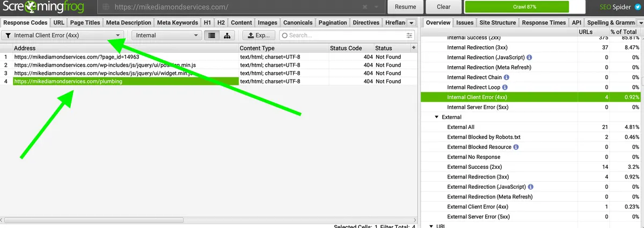Show more left-panel tabs overflow arrow
This screenshot has height=228, width=644.
tap(411, 23)
